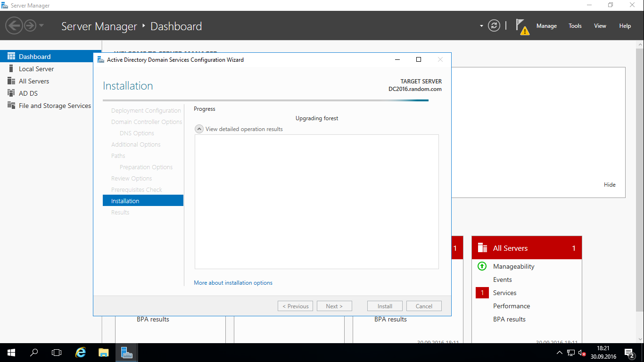This screenshot has width=644, height=362.
Task: Open Services in All Servers tile
Action: [505, 293]
